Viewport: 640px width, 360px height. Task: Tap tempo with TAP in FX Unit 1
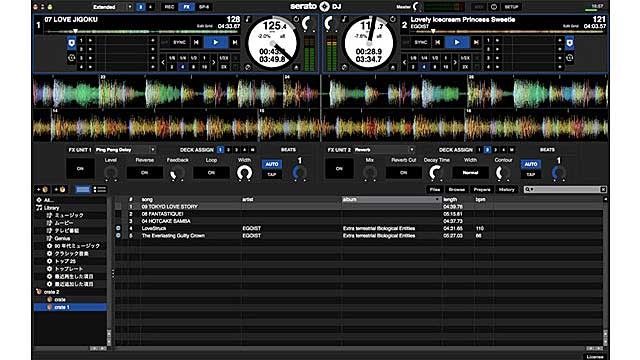(x=272, y=174)
